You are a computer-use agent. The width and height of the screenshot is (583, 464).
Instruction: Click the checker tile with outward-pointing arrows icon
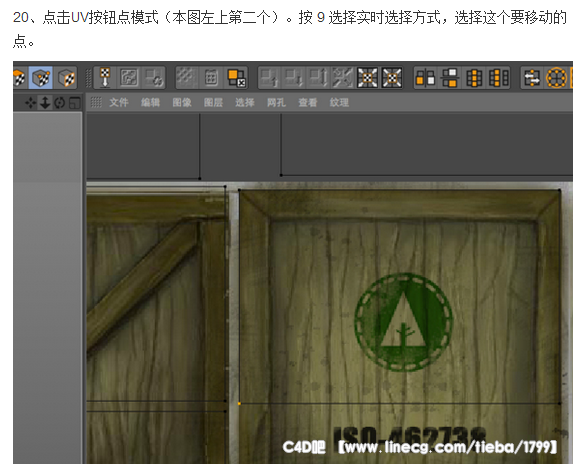(367, 78)
